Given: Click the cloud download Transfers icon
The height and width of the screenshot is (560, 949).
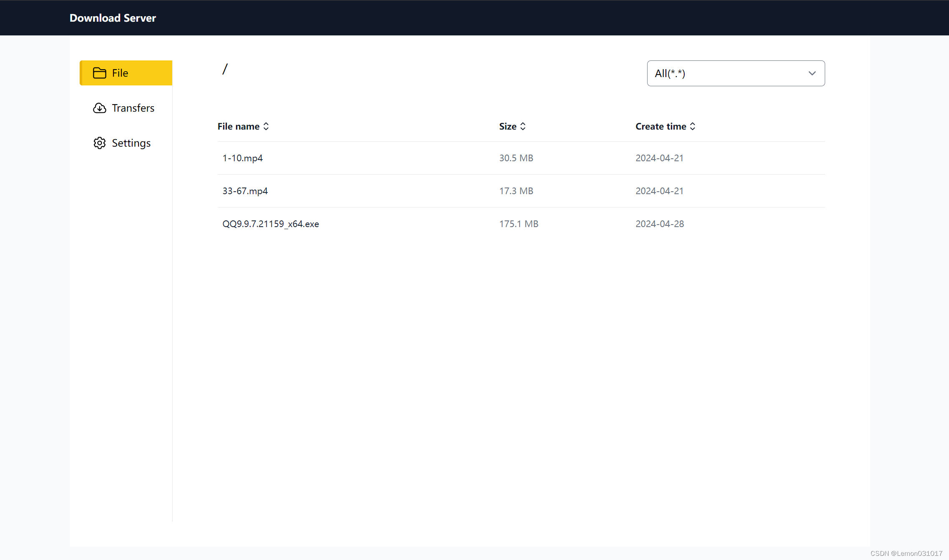Looking at the screenshot, I should (x=99, y=108).
